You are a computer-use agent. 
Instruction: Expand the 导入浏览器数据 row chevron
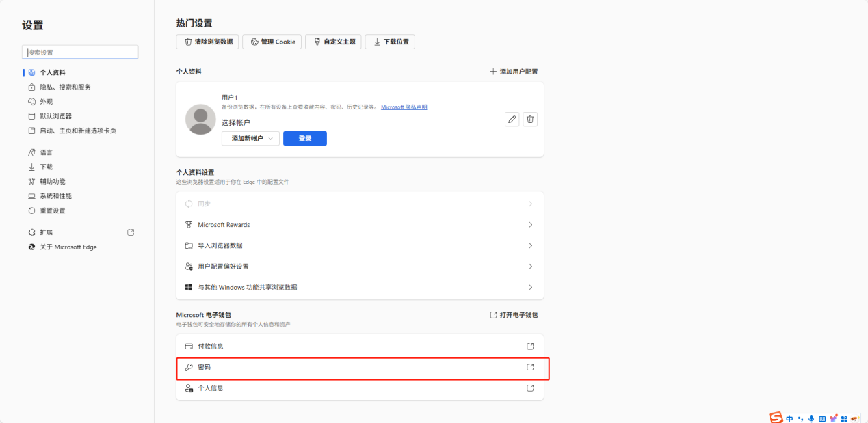pos(530,245)
